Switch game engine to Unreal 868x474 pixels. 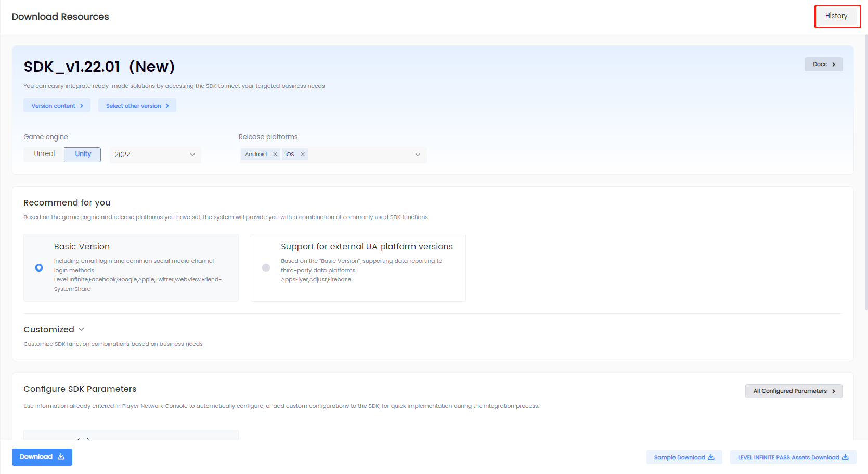(44, 154)
